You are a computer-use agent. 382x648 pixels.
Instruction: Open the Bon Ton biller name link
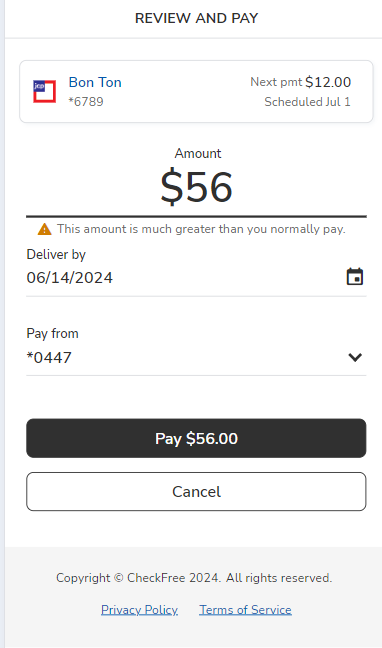95,82
